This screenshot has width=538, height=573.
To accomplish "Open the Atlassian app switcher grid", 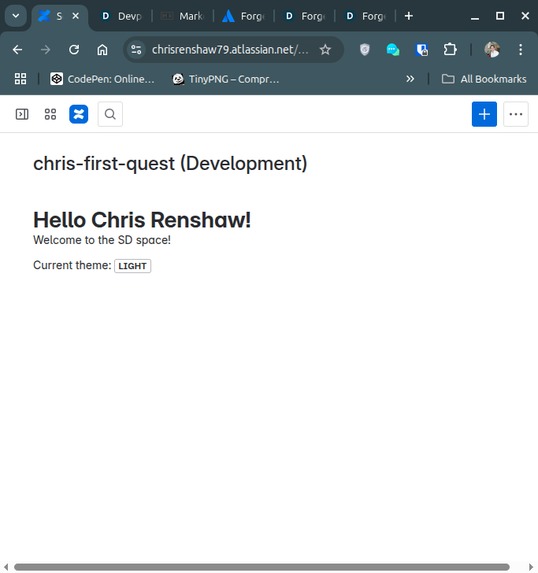I will pyautogui.click(x=50, y=114).
